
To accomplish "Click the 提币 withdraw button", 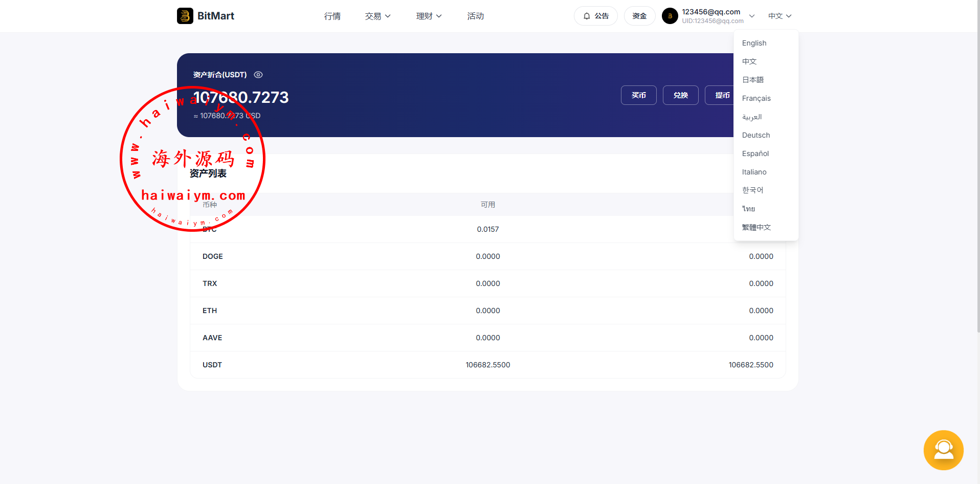I will (720, 95).
